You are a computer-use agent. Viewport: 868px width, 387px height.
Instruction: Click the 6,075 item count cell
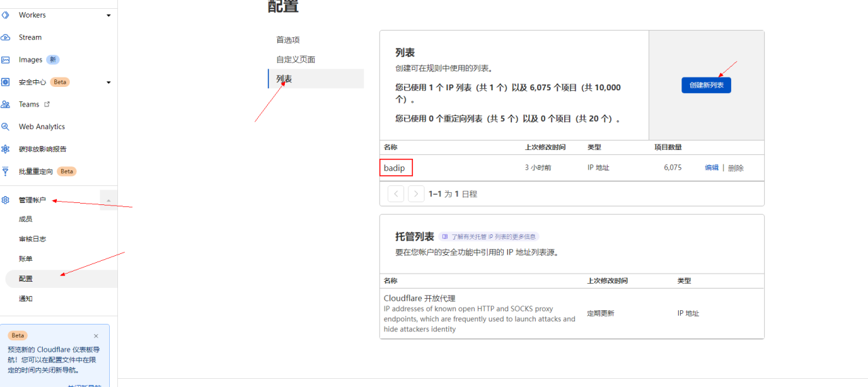pyautogui.click(x=673, y=168)
